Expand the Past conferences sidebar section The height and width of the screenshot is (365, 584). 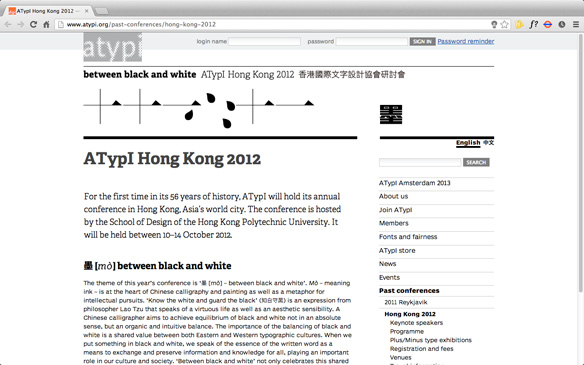coord(409,291)
